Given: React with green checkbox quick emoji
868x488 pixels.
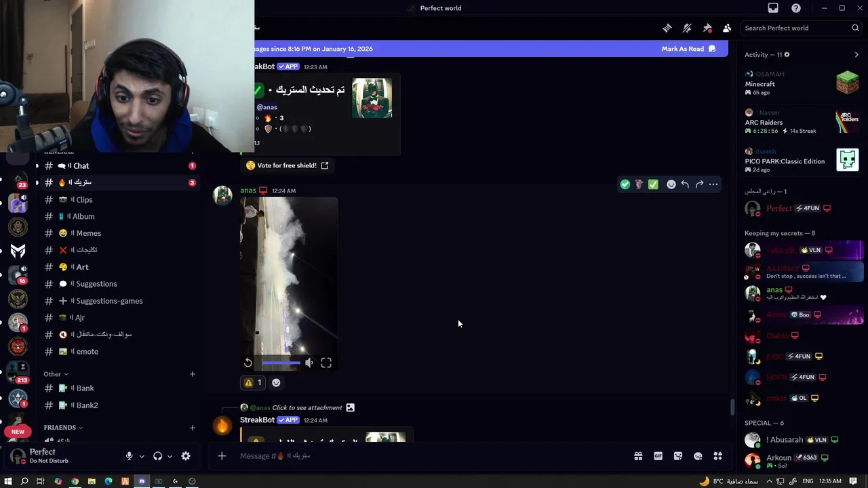Looking at the screenshot, I should coord(653,184).
